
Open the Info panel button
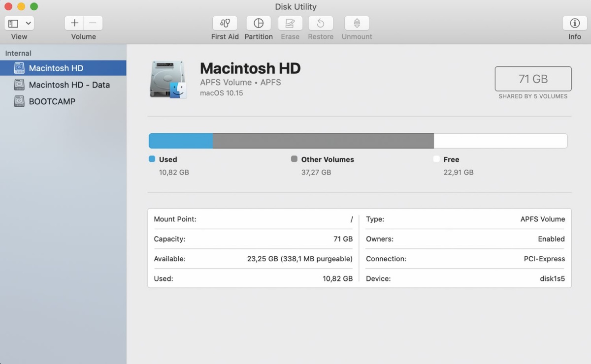575,23
